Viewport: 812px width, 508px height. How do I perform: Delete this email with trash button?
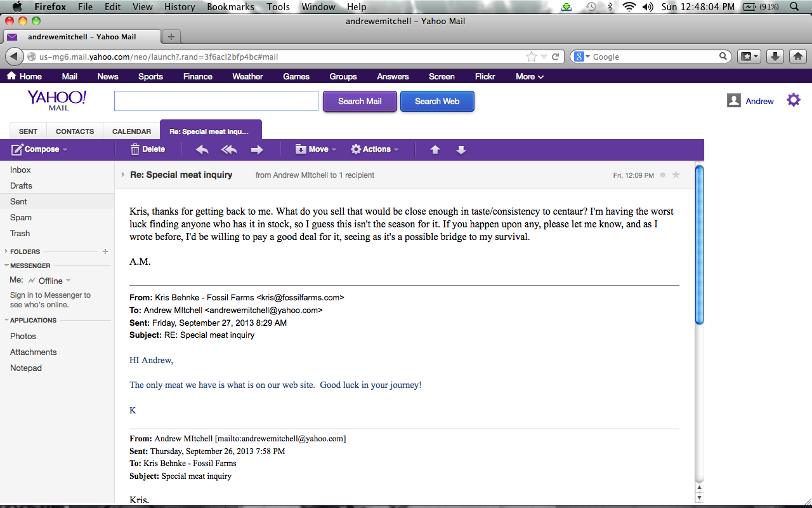pos(148,149)
